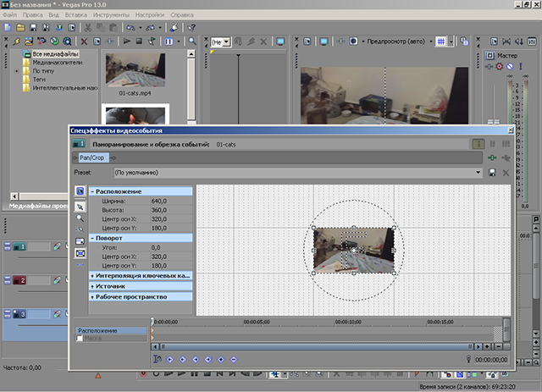The height and width of the screenshot is (392, 542).
Task: Click the blue mute icon in Мастер bus
Action: 510,66
